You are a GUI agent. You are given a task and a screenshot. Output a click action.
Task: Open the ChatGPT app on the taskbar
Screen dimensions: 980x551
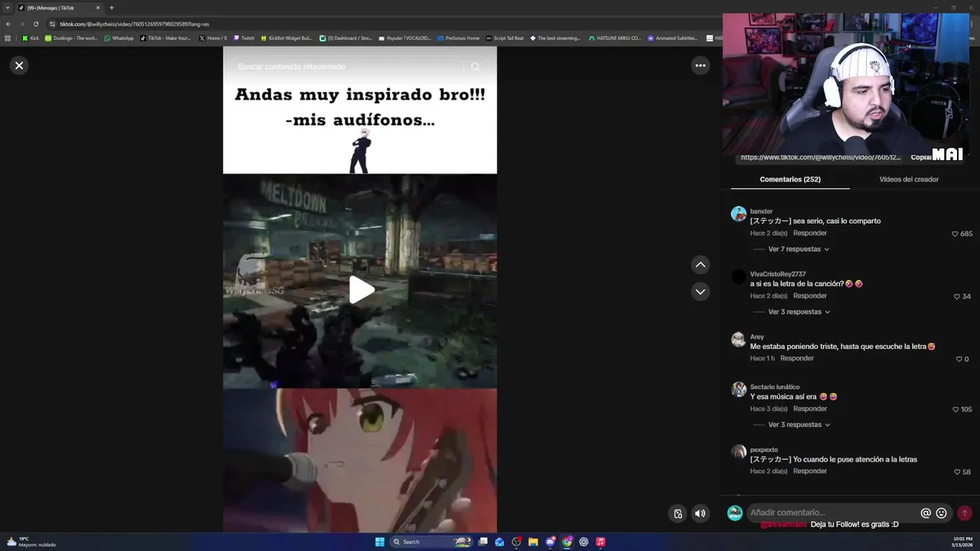(583, 542)
